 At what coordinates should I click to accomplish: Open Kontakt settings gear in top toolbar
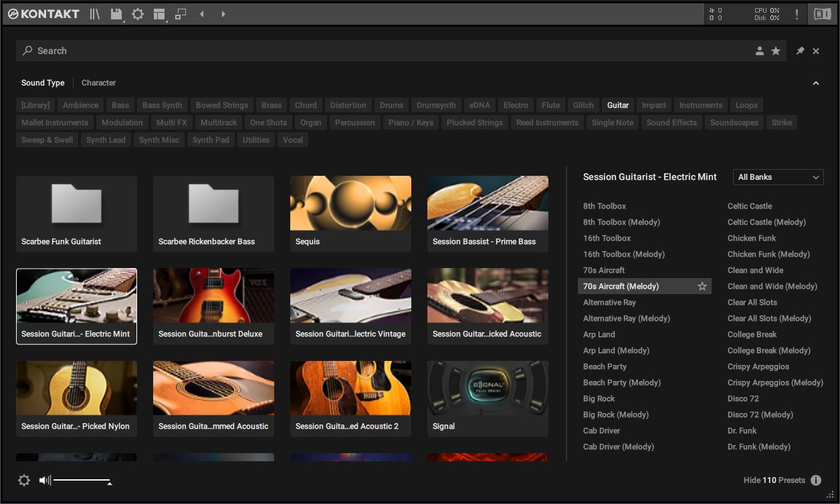[x=138, y=14]
